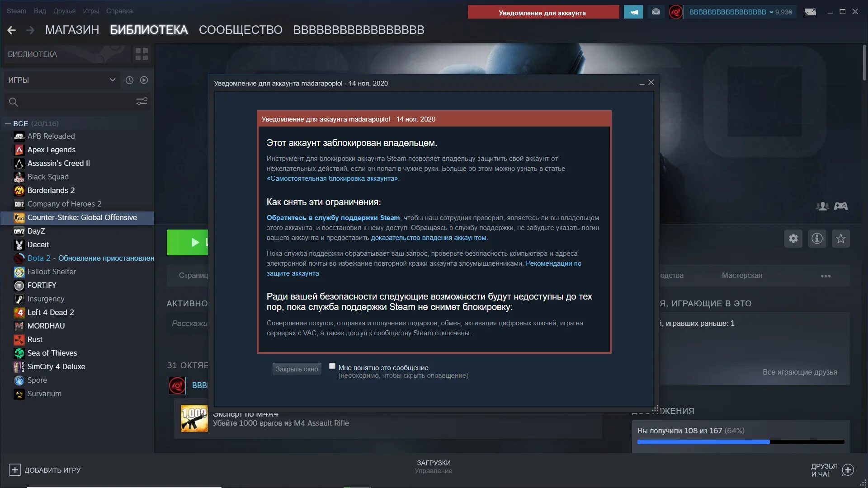Select Counter-Strike: Global Offensive entry

pyautogui.click(x=77, y=217)
